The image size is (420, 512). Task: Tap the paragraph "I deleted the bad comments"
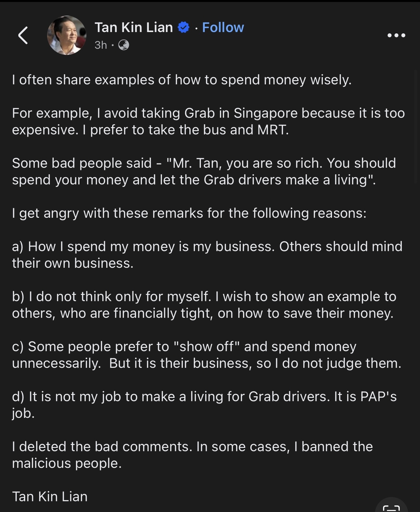(192, 455)
